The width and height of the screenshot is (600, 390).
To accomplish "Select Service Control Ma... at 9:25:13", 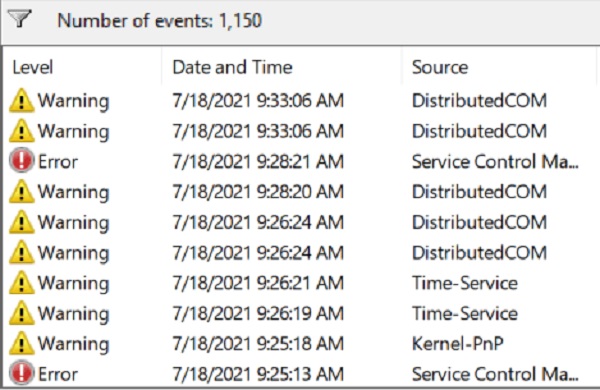I will (x=495, y=374).
